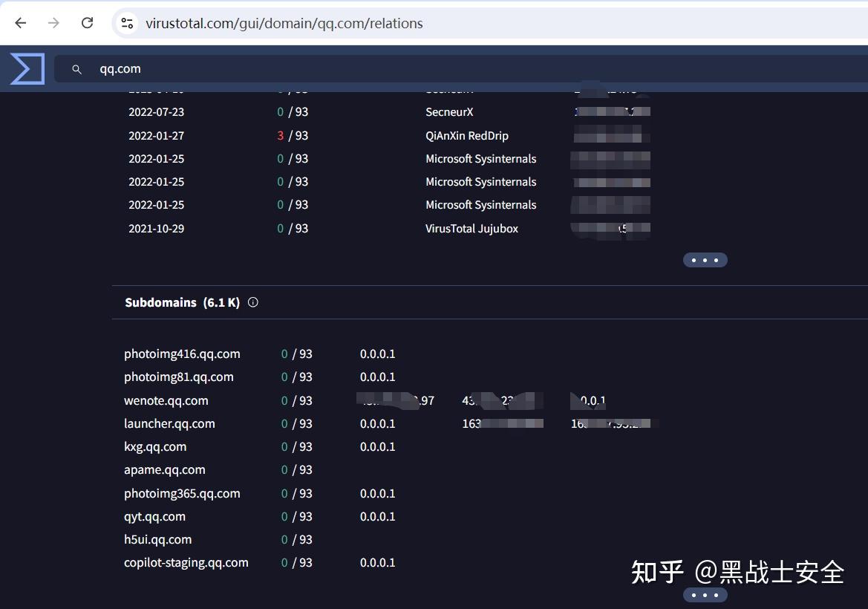Click detection score for h5ui.qq.com
This screenshot has width=868, height=609.
coord(297,540)
